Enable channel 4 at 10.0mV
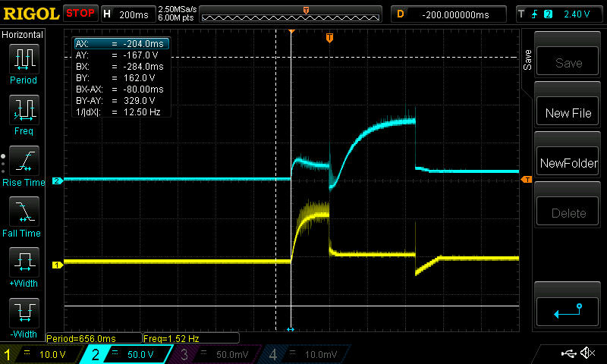Viewport: 607px width, 364px height. [x=304, y=354]
